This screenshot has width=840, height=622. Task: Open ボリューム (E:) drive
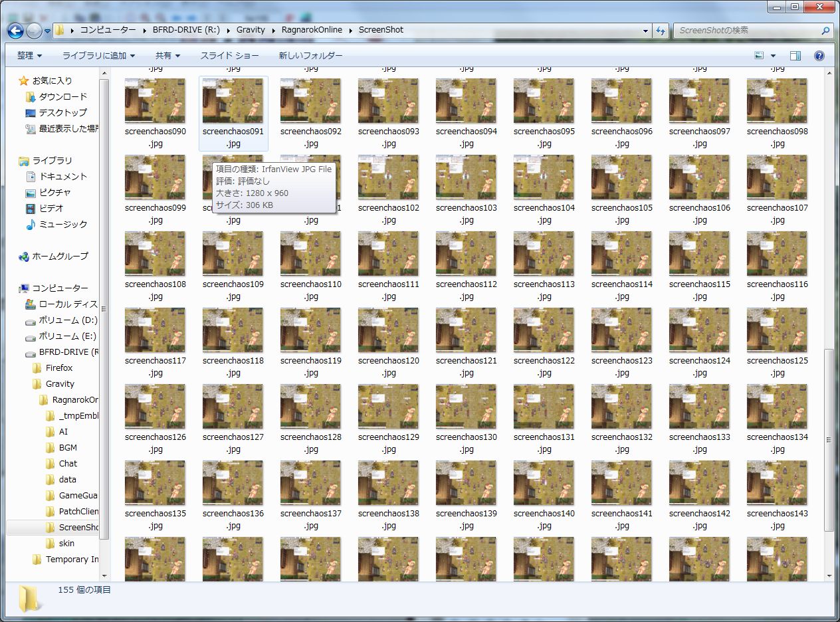(x=62, y=336)
